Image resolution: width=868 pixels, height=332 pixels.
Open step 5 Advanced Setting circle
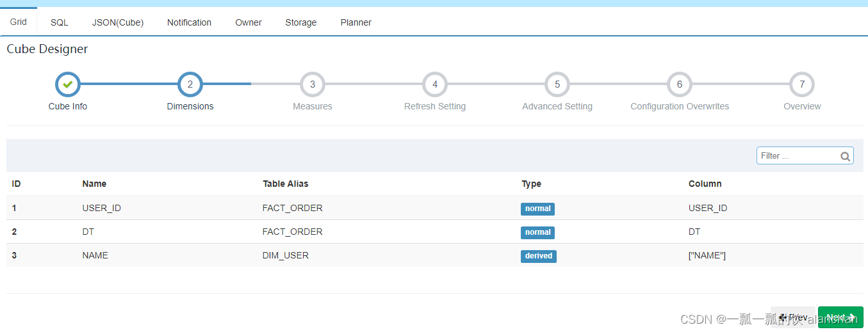click(x=557, y=84)
